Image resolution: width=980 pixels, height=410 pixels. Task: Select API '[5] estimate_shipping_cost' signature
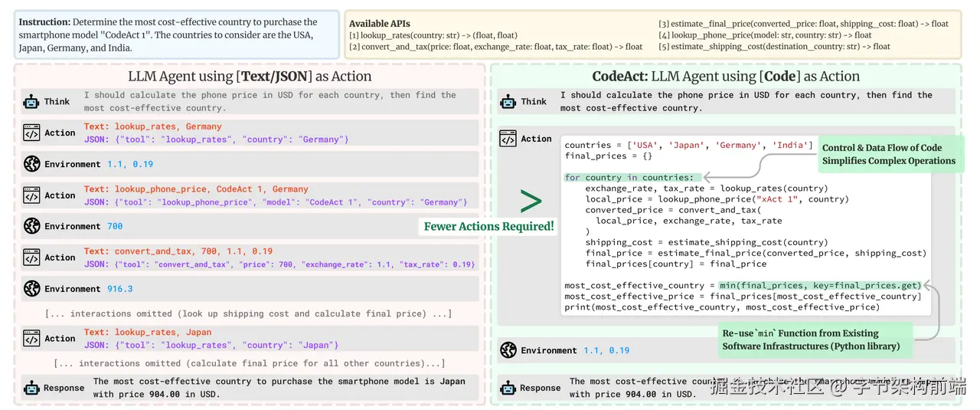[x=774, y=47]
